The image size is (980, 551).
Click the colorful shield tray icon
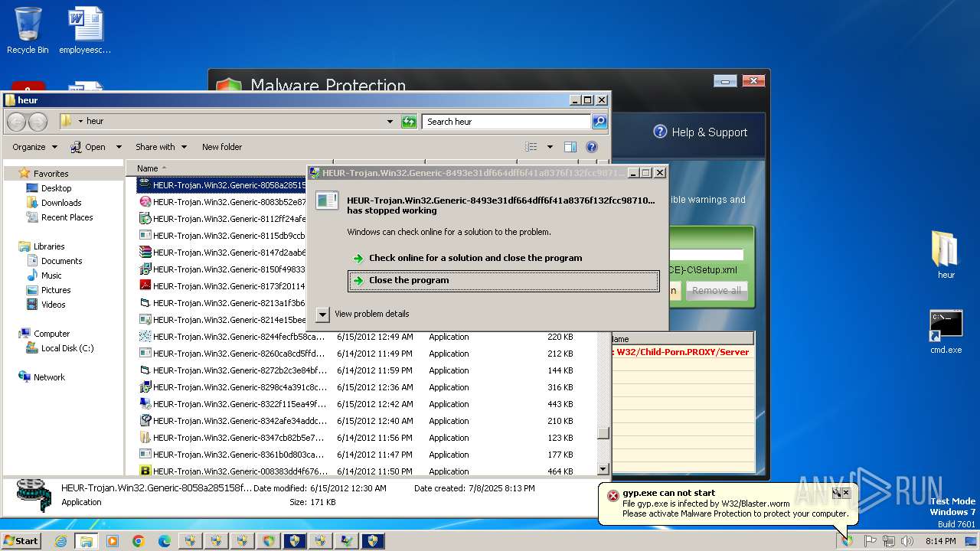pos(847,541)
